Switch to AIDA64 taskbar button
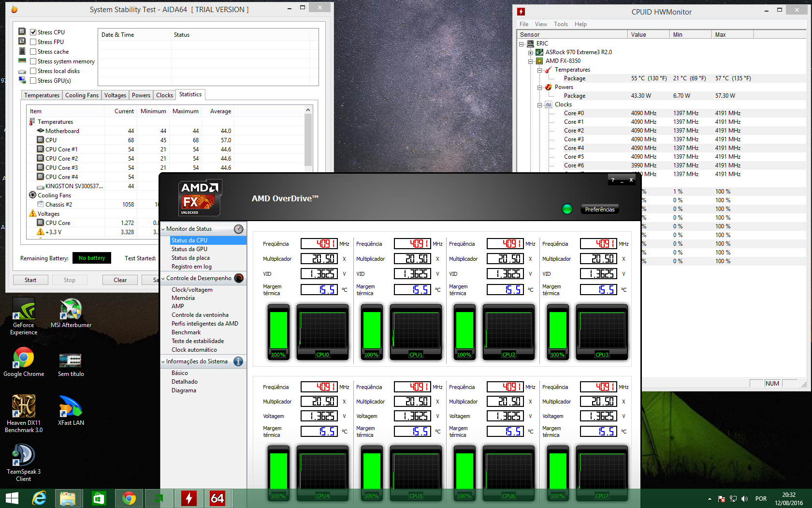 [217, 498]
